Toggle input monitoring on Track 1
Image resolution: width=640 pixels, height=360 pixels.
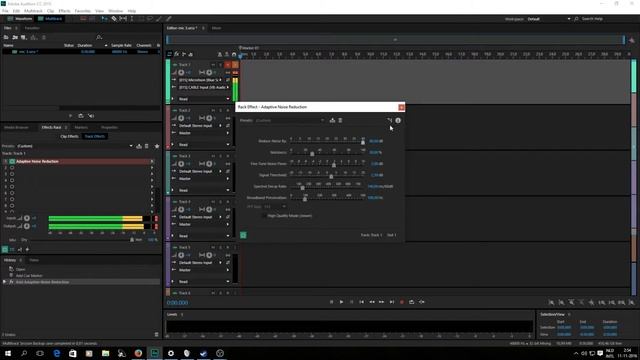click(x=235, y=65)
